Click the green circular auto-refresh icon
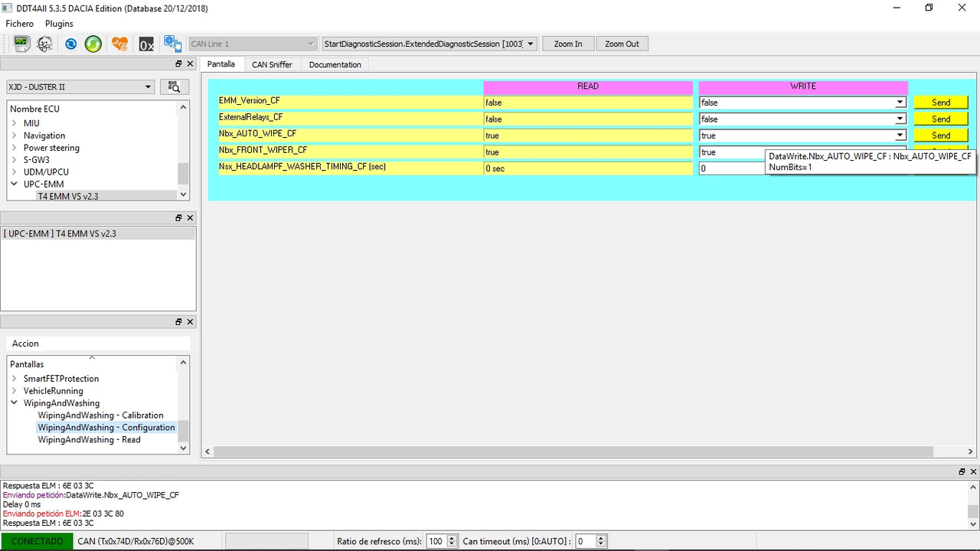Image resolution: width=980 pixels, height=551 pixels. coord(93,44)
